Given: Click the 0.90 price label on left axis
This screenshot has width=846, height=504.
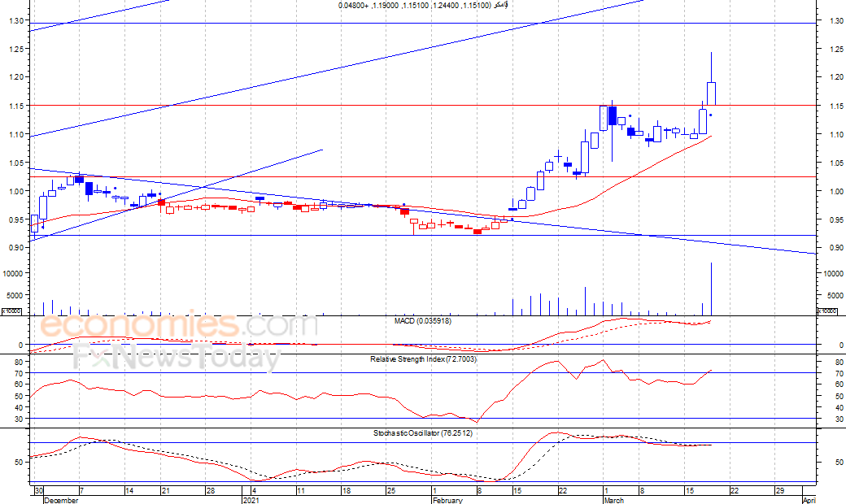Looking at the screenshot, I should tap(14, 248).
